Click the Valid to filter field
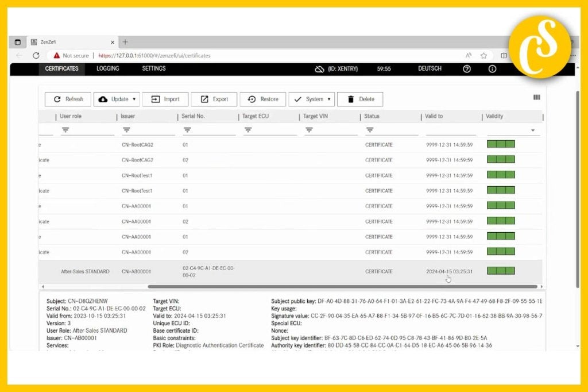Viewport: 588px width, 392px height. pyautogui.click(x=451, y=130)
